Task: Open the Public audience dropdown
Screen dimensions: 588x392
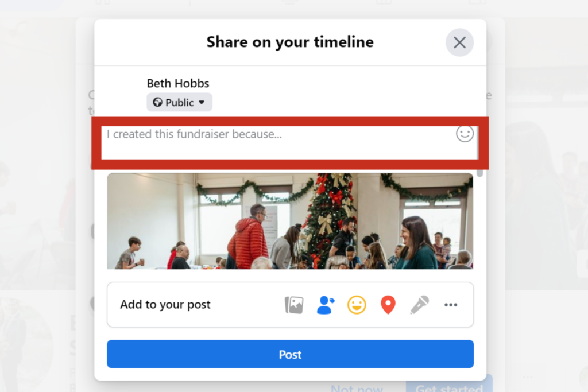Action: click(179, 103)
